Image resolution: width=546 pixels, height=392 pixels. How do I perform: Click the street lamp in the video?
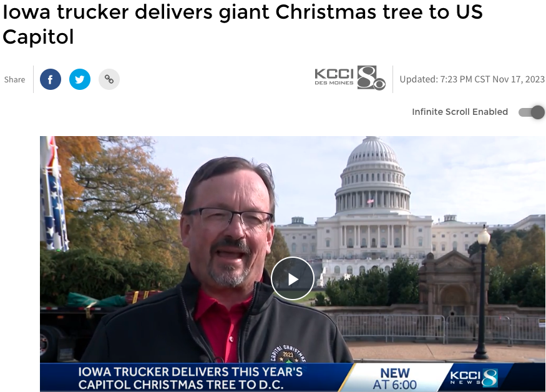(x=482, y=293)
